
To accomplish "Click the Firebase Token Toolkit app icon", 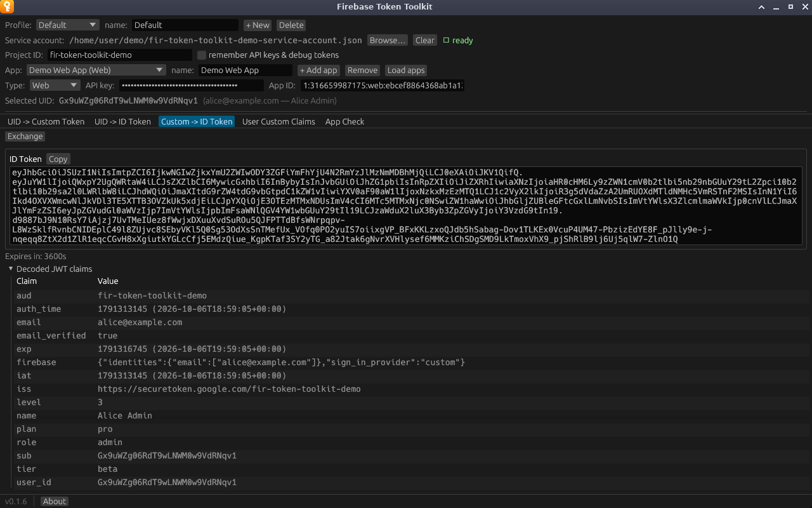I will (x=6, y=6).
